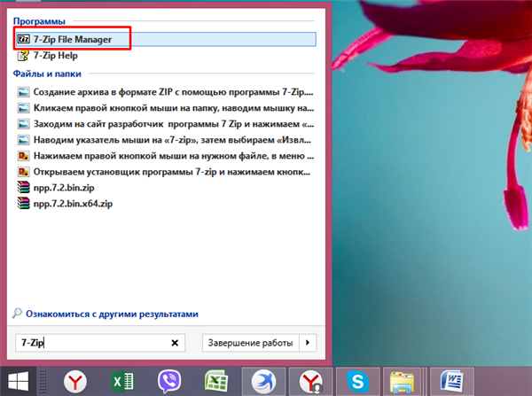Open Microsoft Word from the taskbar
The height and width of the screenshot is (396, 532).
point(452,382)
